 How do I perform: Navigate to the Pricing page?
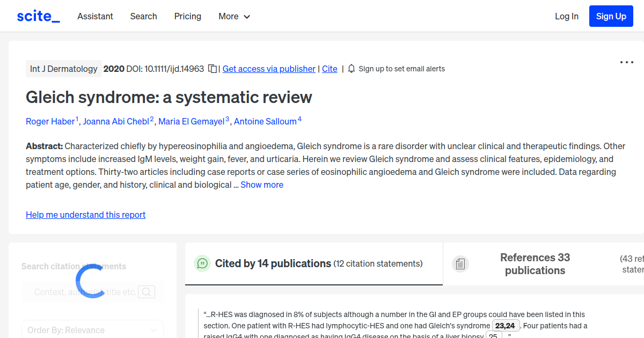point(187,16)
